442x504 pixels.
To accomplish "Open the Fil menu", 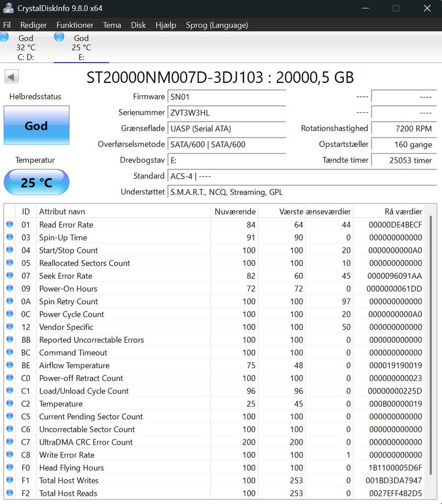I will (7, 25).
